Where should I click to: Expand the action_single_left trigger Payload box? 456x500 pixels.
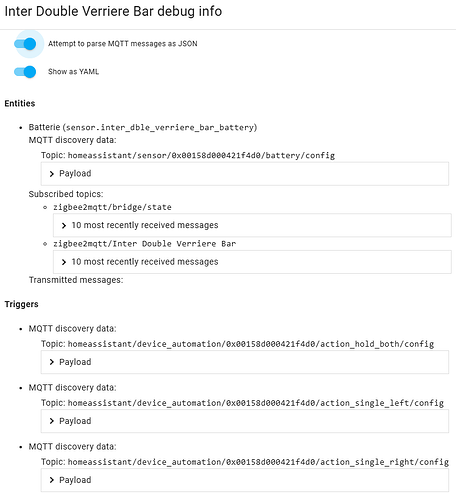tap(245, 421)
